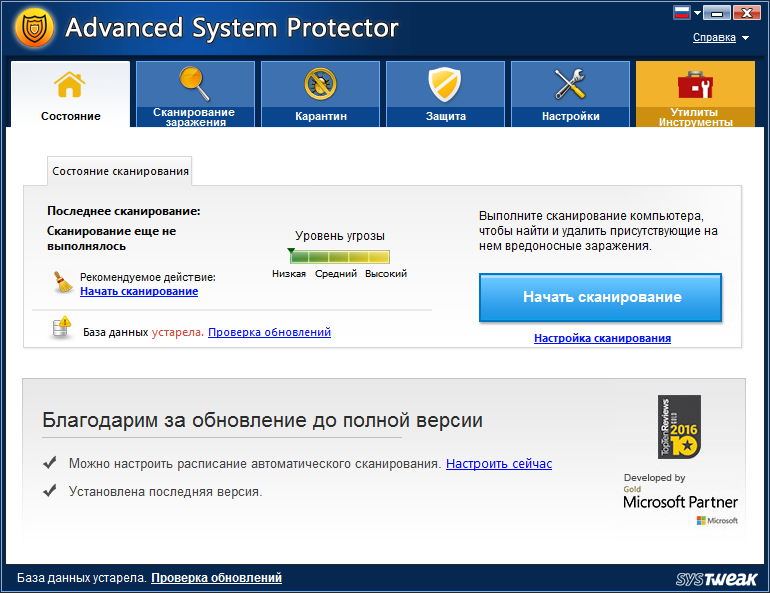Click the Последнее сканирование label
This screenshot has width=770, height=593.
click(x=124, y=211)
